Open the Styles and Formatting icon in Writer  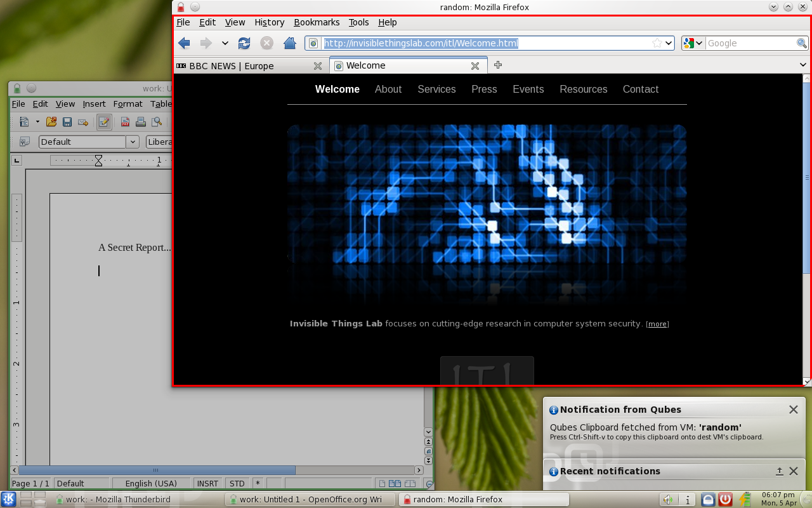point(25,142)
